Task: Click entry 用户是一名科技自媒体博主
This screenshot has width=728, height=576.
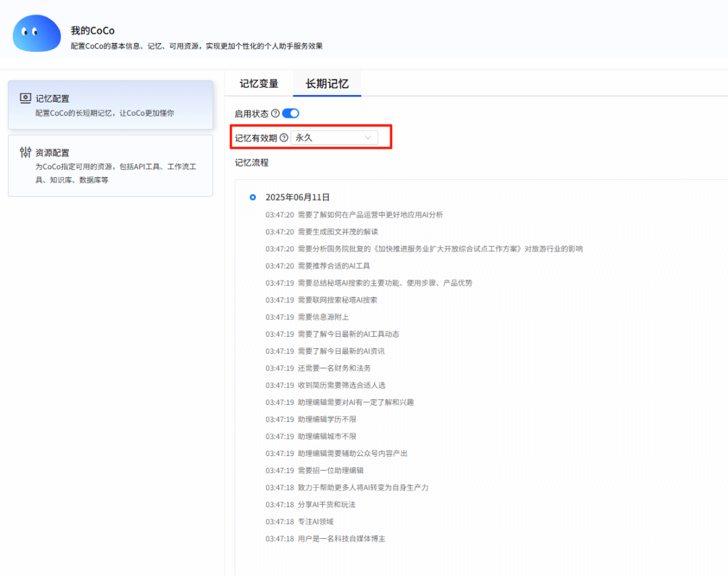Action: pyautogui.click(x=341, y=538)
